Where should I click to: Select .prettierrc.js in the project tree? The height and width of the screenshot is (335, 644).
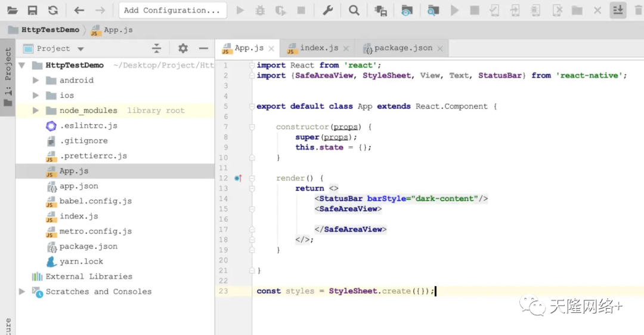(x=93, y=156)
